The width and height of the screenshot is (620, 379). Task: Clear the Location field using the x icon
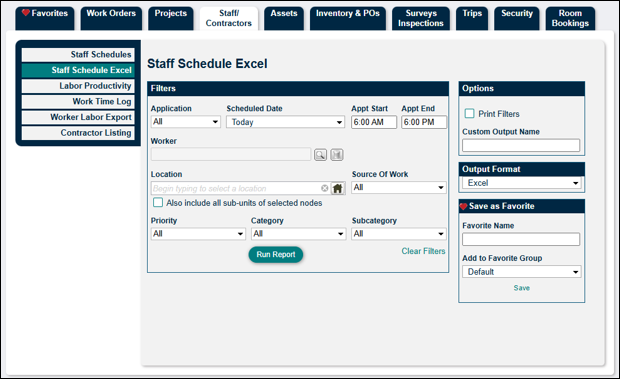tap(325, 188)
